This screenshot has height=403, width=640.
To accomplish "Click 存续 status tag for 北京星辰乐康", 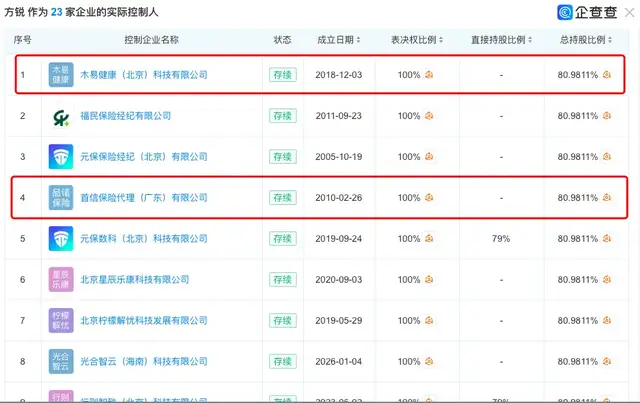I will (x=282, y=280).
